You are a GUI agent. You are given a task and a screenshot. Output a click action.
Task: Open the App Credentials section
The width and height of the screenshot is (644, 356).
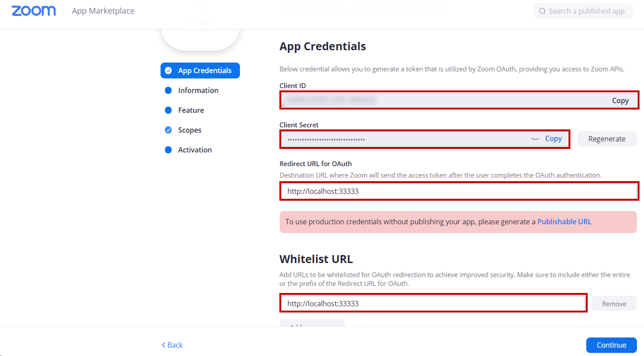coord(200,71)
